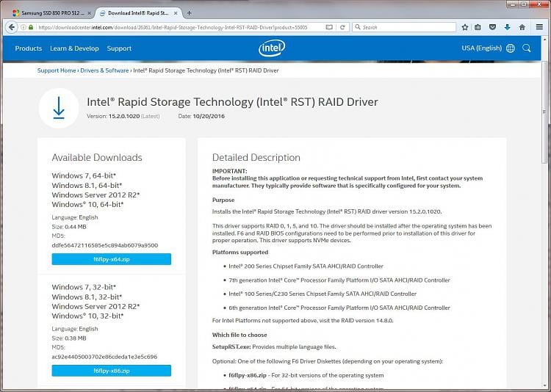551x392 pixels.
Task: Switch to the Samsung SSD 850 PRO tab
Action: (x=52, y=13)
